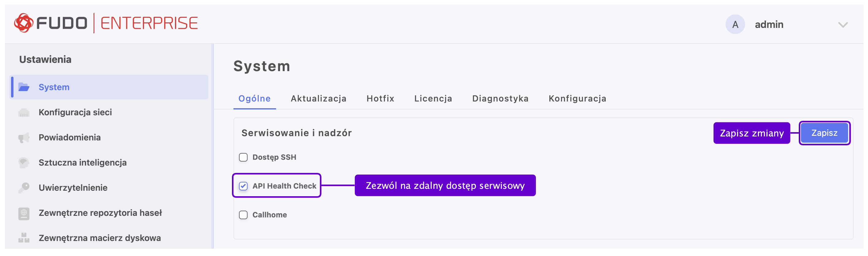Click the Sztuczna inteligencja brain icon
868x256 pixels.
[24, 162]
